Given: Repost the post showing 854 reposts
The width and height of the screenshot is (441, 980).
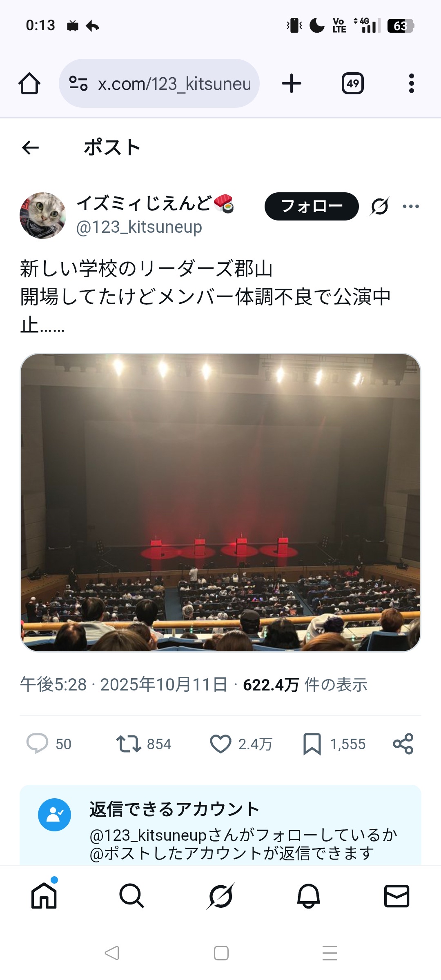Looking at the screenshot, I should (143, 744).
